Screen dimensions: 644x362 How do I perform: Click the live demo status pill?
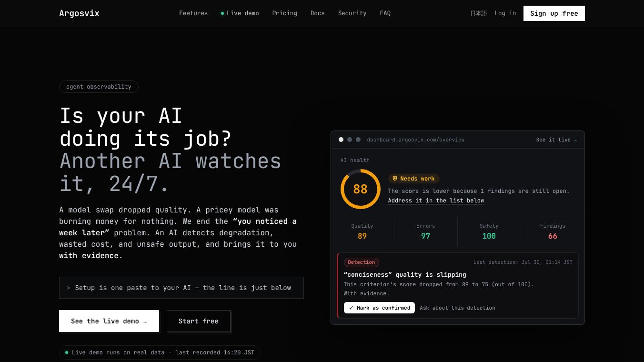point(160,352)
